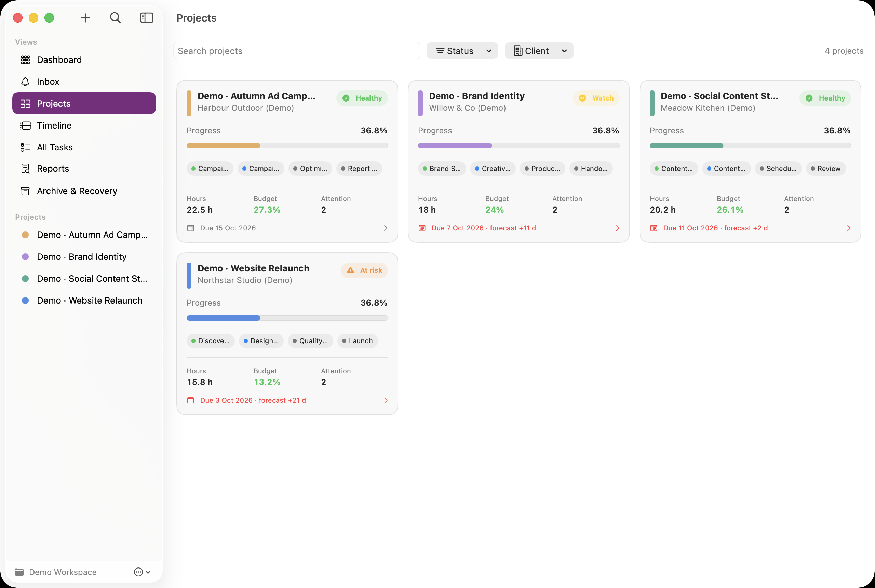
Task: Open the workspace ellipsis options menu
Action: click(142, 572)
